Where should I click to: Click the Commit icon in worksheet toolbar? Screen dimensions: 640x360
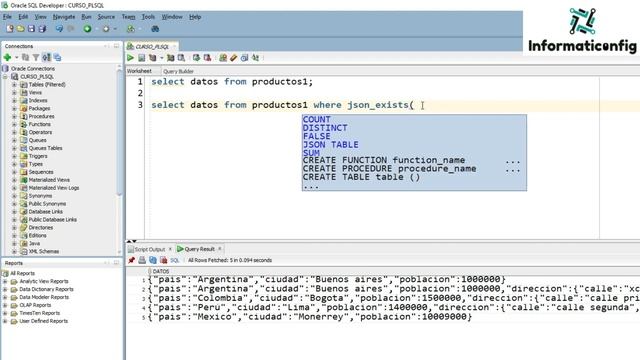click(196, 58)
